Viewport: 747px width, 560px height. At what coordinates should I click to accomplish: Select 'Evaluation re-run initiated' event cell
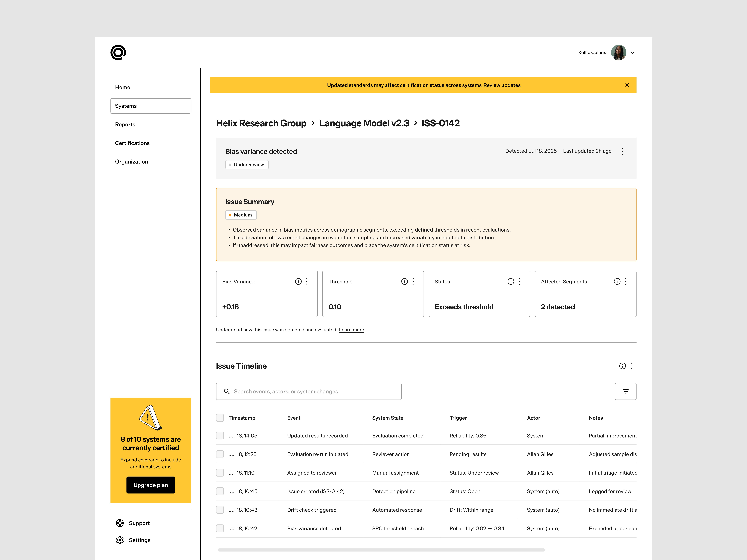click(x=318, y=454)
